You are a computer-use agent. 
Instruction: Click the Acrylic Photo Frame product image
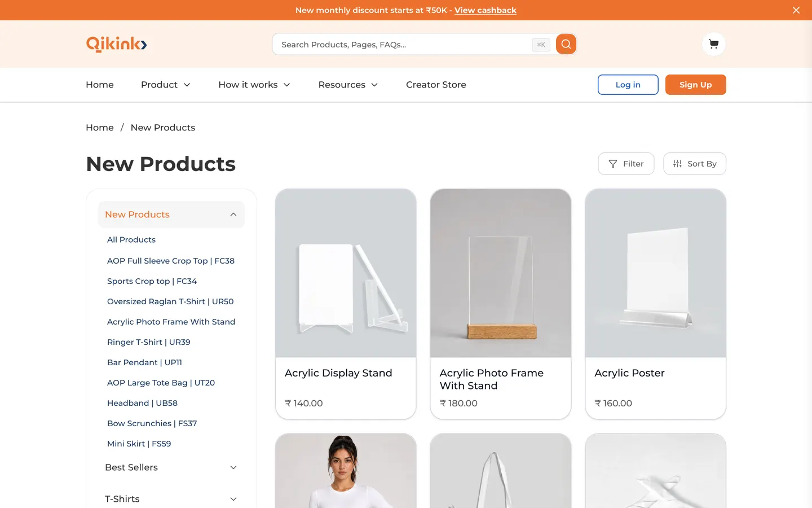(x=501, y=273)
